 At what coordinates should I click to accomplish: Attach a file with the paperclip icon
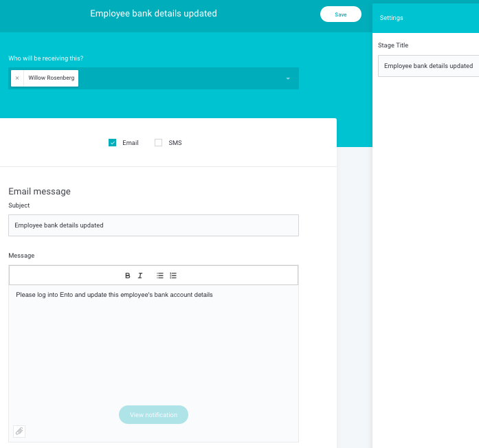(19, 432)
